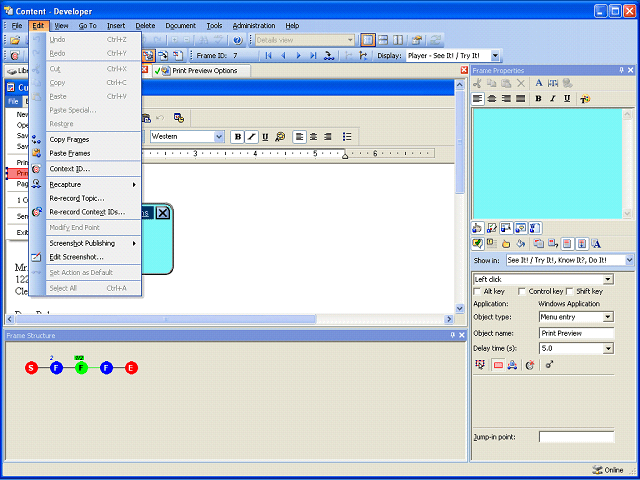Click the Edit Screenshot icon in the Edit menu
Viewport: 640px width, 480px height.
(x=36, y=257)
